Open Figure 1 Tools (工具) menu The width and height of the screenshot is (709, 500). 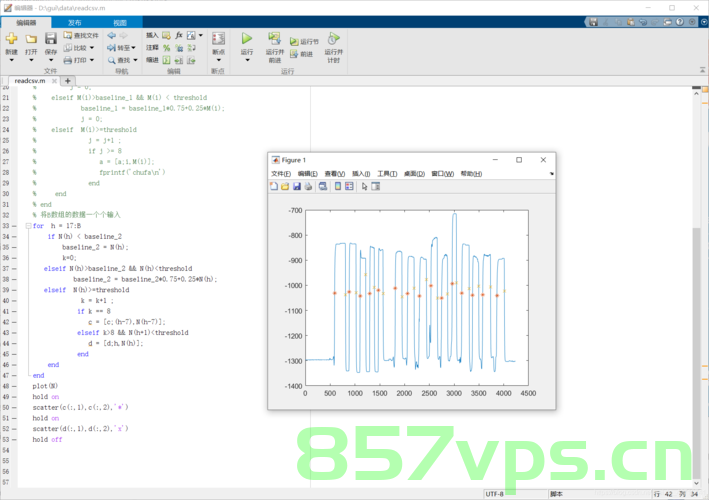[387, 174]
